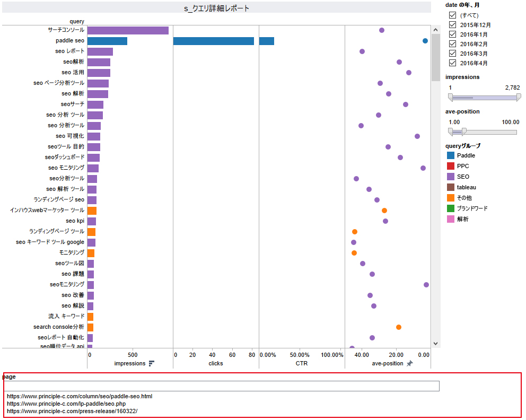Toggle the (すべて) date checkbox
The image size is (526, 420).
452,15
